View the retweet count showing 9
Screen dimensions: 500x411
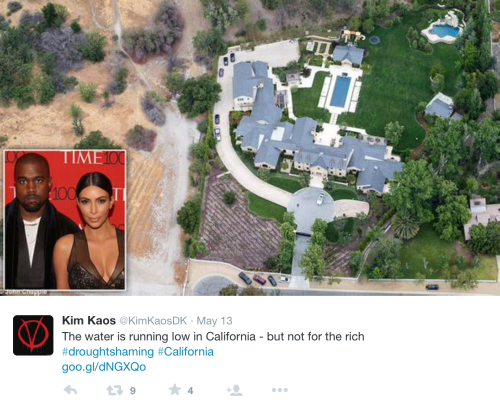(x=133, y=390)
